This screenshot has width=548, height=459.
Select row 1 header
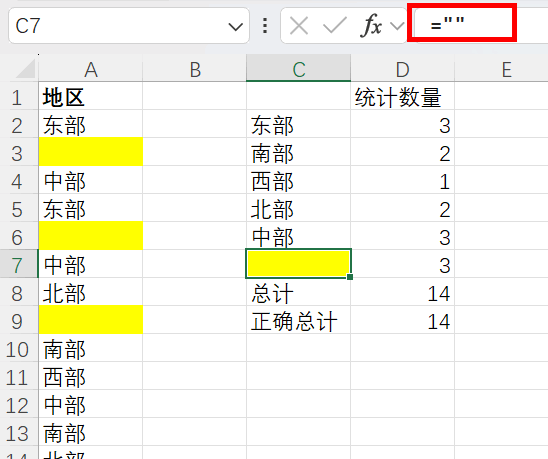(19, 96)
